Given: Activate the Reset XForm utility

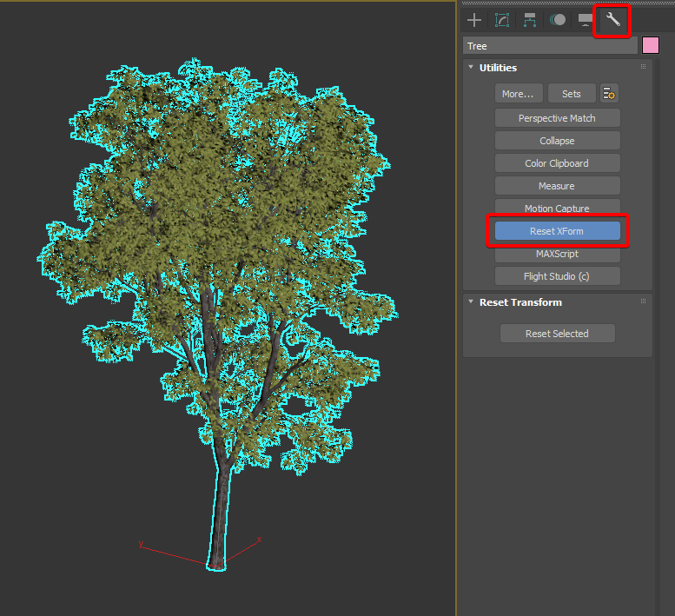Looking at the screenshot, I should (557, 231).
